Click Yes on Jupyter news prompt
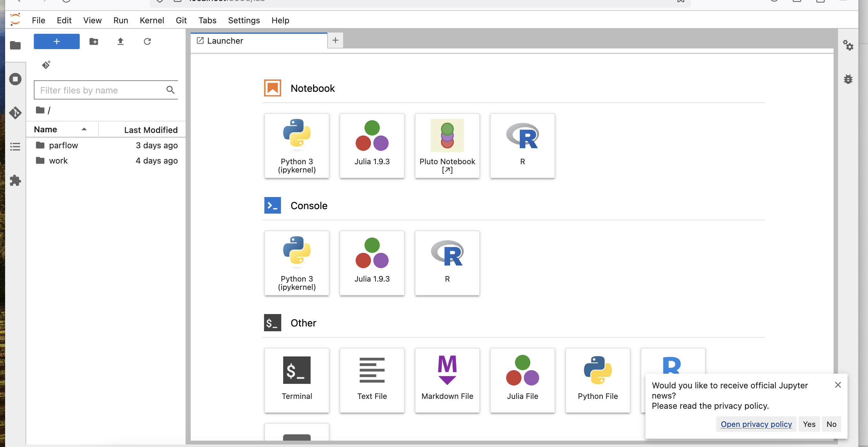The width and height of the screenshot is (868, 447). (809, 424)
